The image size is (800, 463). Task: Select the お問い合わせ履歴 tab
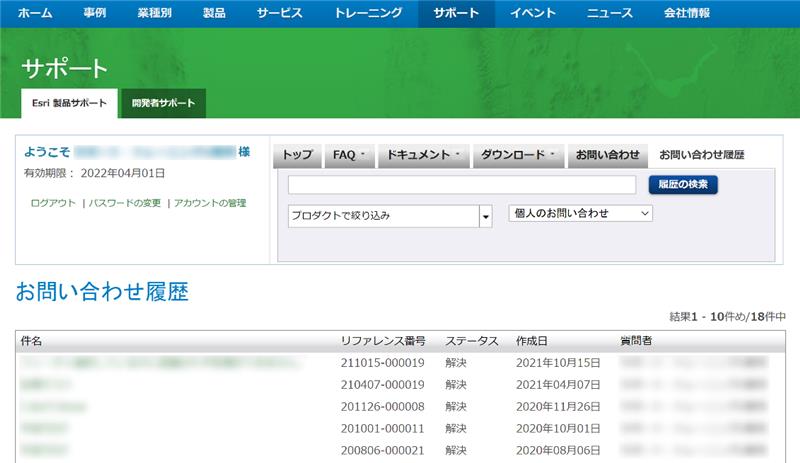click(702, 155)
